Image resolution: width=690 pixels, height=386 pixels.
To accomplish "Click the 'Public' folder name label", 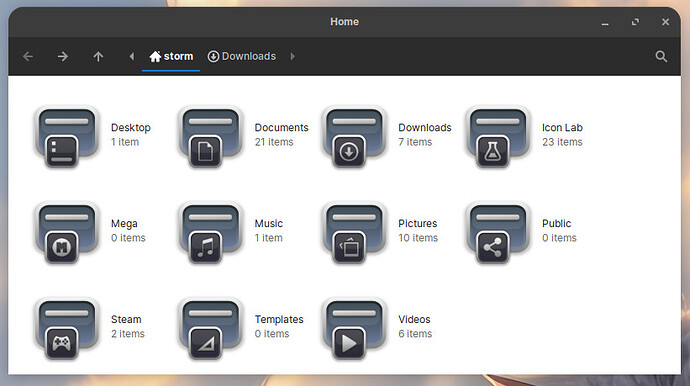I will (556, 224).
